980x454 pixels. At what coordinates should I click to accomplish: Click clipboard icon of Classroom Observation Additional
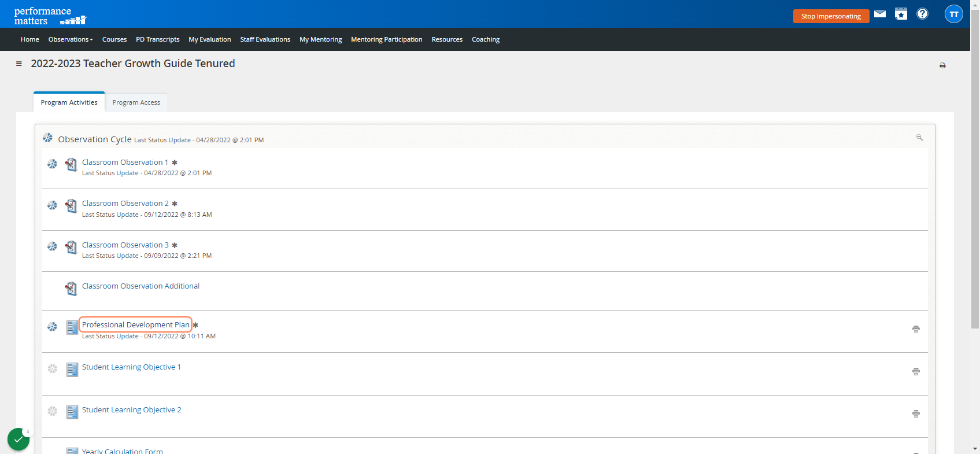point(71,289)
